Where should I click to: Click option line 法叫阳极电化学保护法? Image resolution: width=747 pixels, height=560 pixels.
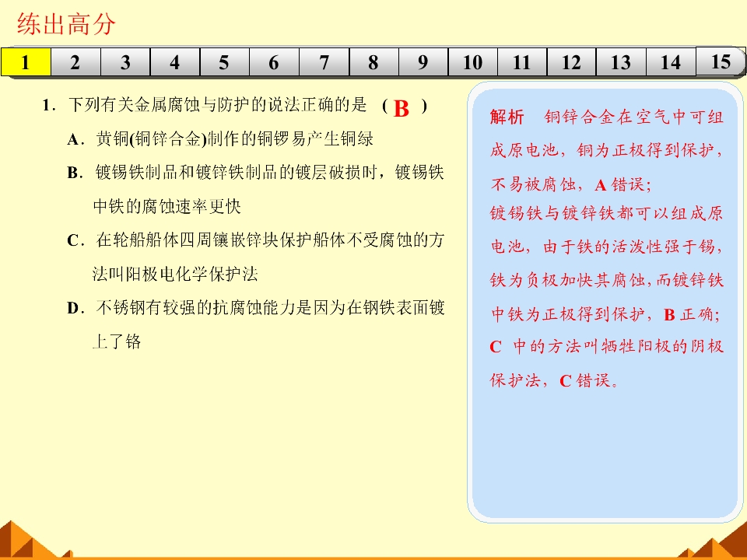(175, 274)
